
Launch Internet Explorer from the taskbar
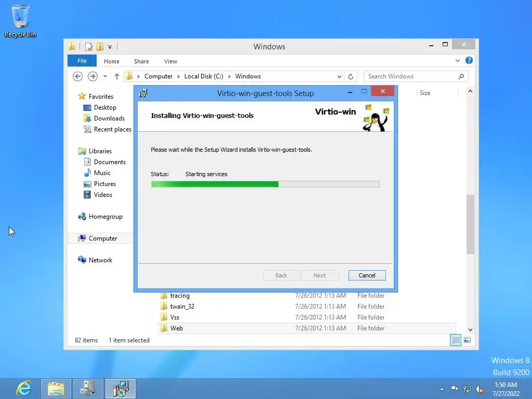(x=23, y=389)
